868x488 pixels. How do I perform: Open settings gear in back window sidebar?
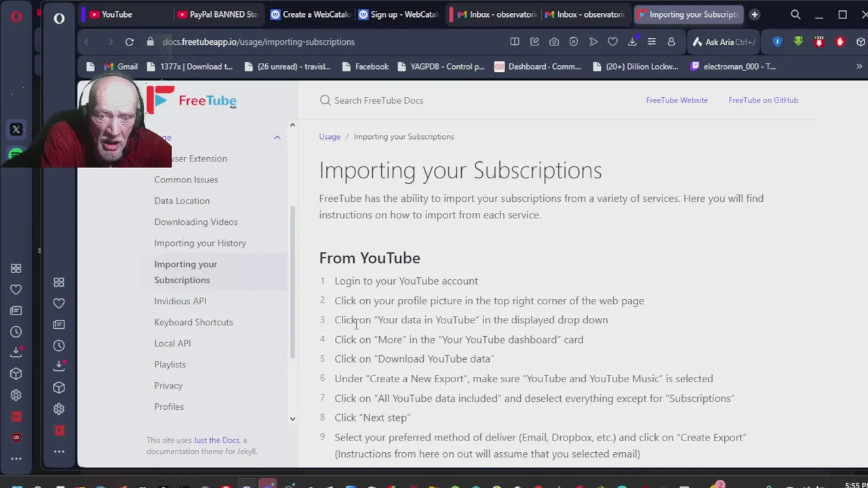point(16,395)
